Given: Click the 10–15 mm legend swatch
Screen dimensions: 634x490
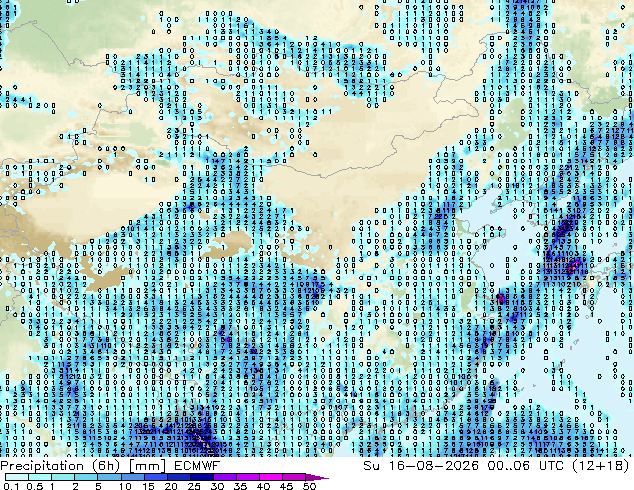Looking at the screenshot, I should 133,477.
